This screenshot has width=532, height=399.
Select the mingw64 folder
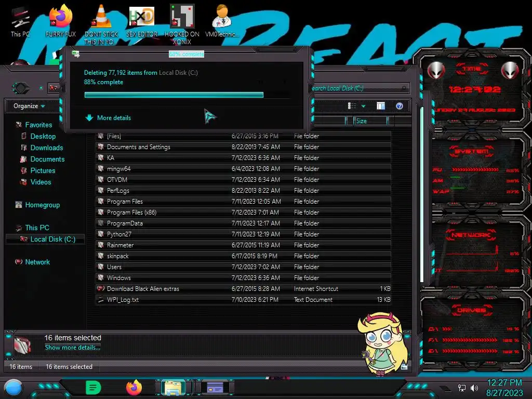(x=243, y=169)
